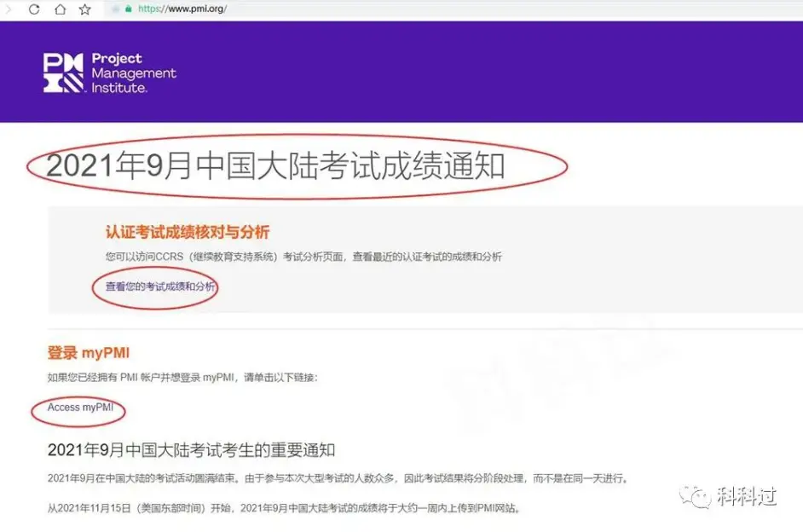
Task: Bookmark this page with the star icon
Action: [x=85, y=9]
